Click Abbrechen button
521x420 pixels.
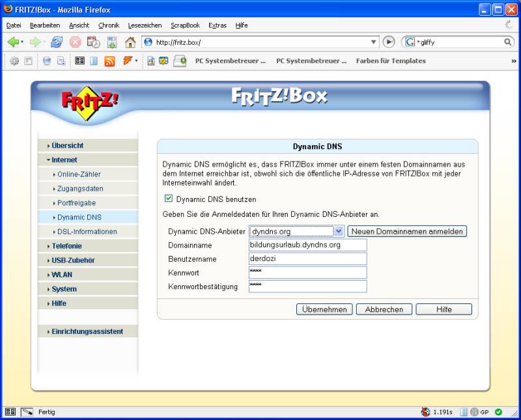click(x=384, y=309)
